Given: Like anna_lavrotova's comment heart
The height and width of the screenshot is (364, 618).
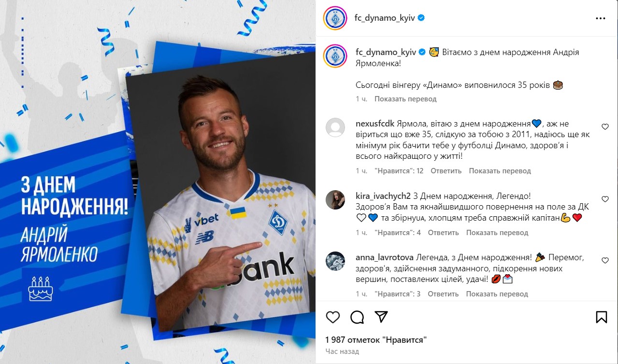Looking at the screenshot, I should tap(605, 261).
